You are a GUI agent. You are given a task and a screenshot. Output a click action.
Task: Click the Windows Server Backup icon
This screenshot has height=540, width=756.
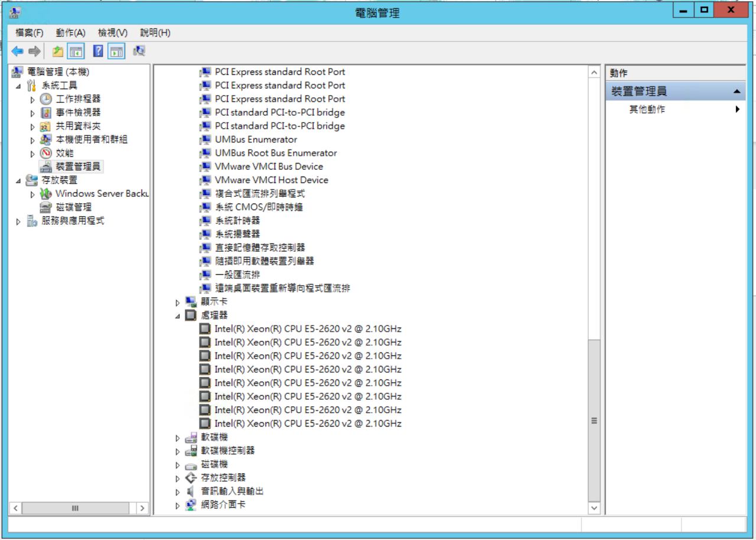46,193
